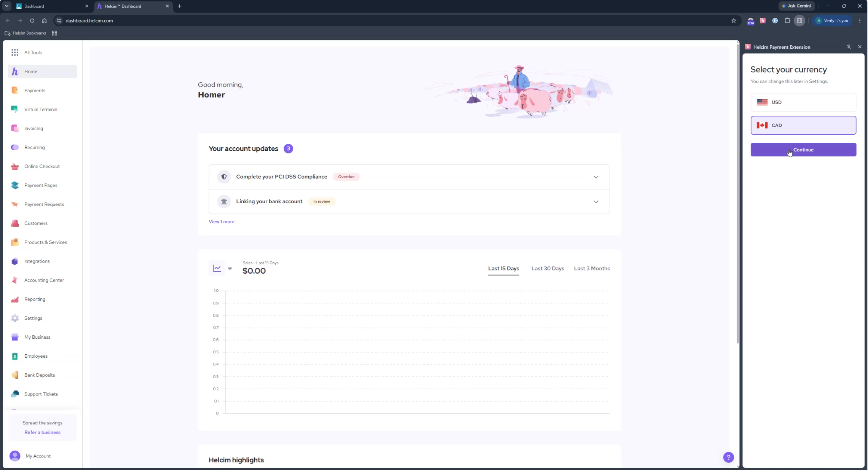Click the Continue button

pos(803,150)
